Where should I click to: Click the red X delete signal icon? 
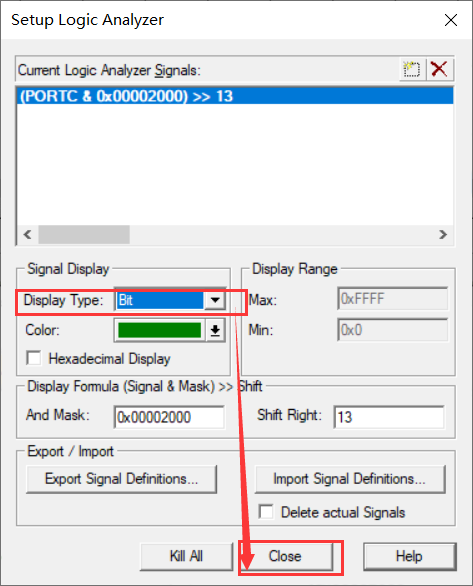439,70
